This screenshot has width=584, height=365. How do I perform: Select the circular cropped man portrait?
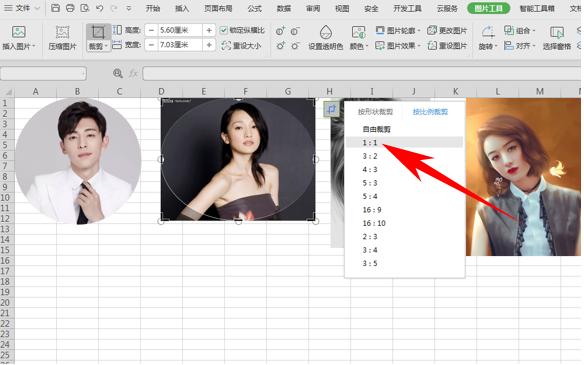(78, 161)
